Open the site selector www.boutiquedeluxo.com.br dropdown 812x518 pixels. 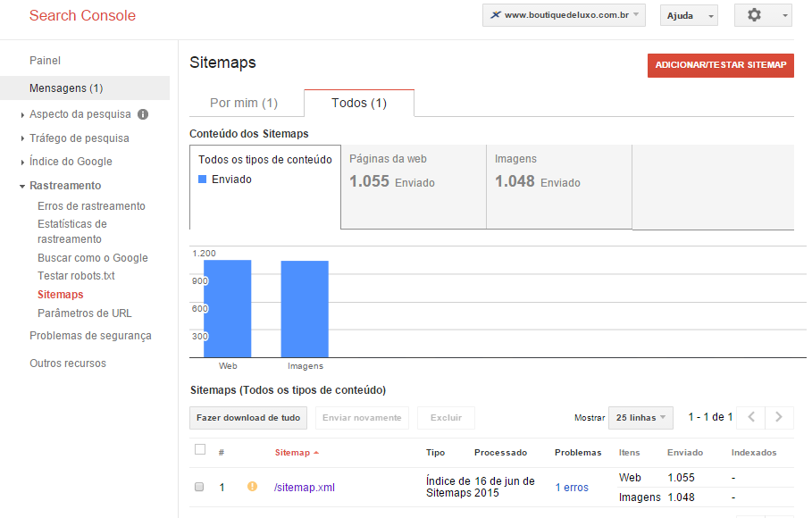coord(564,15)
